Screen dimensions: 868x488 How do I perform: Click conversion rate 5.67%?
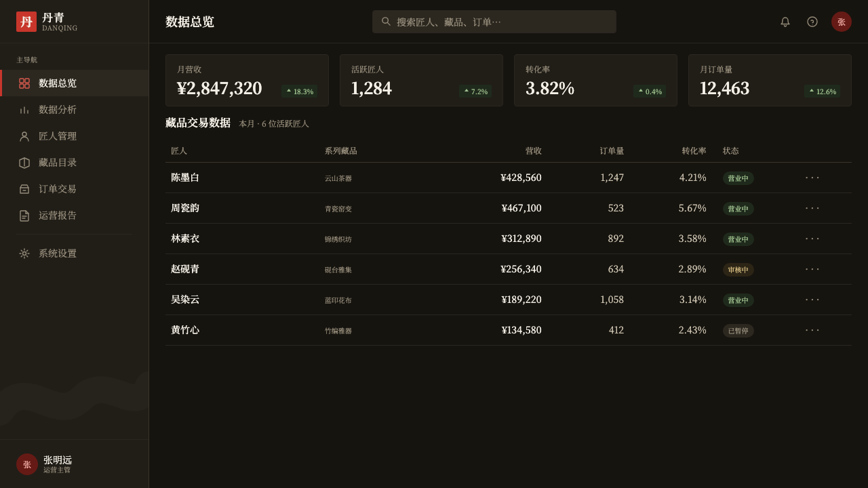692,208
